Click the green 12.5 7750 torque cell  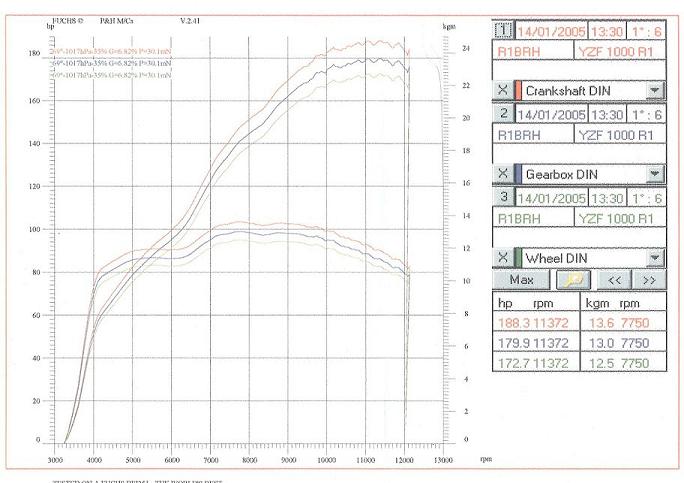pos(623,363)
